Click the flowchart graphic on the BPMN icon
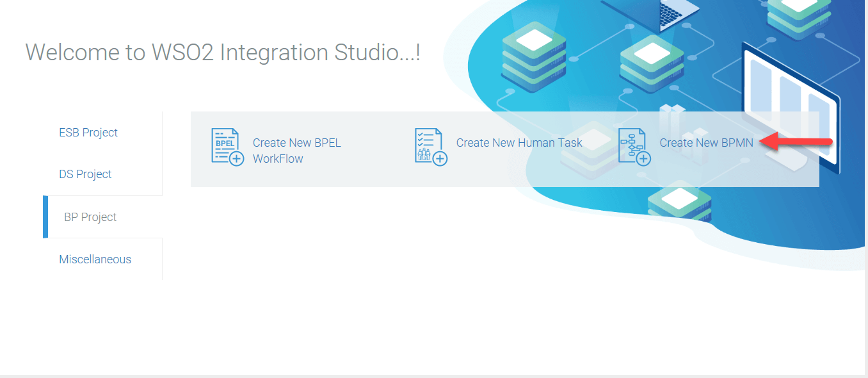The image size is (868, 378). (632, 142)
